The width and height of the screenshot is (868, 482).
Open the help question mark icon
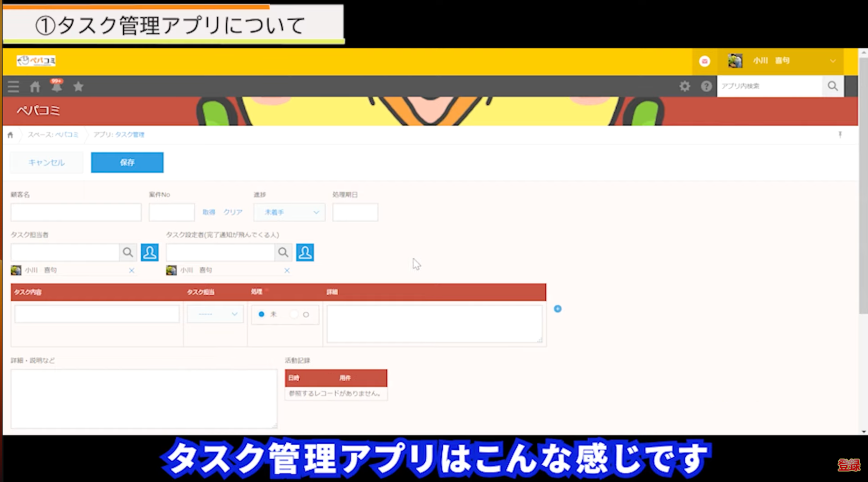pyautogui.click(x=706, y=86)
